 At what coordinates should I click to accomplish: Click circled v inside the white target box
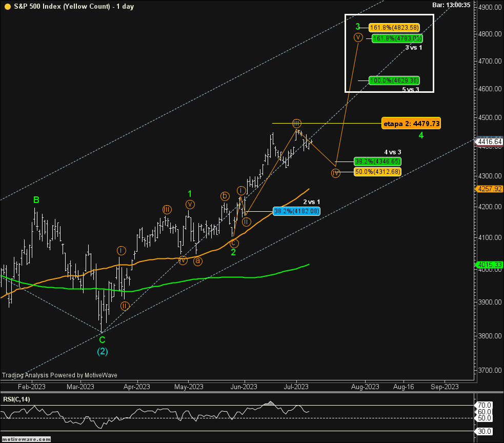pos(358,37)
